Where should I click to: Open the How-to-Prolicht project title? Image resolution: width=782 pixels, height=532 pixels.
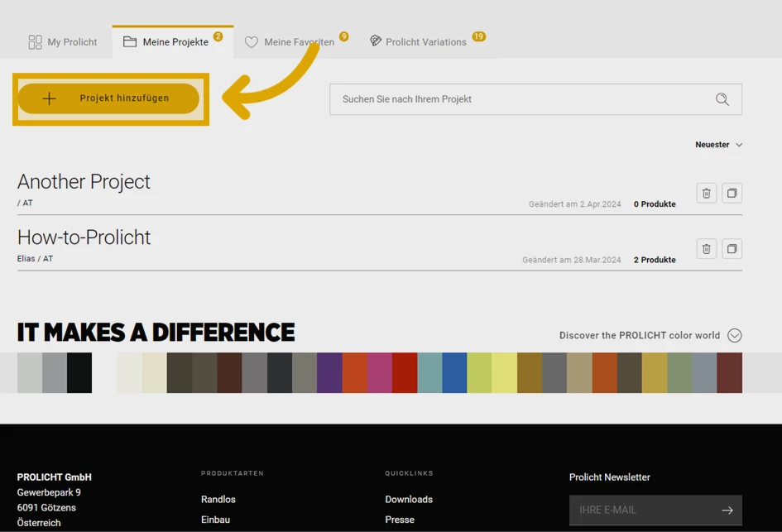tap(84, 237)
